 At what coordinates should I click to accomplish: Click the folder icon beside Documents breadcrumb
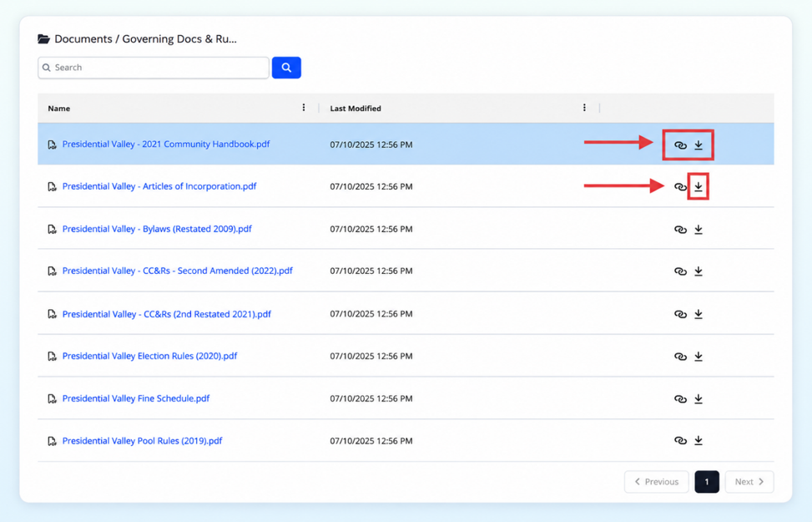43,39
